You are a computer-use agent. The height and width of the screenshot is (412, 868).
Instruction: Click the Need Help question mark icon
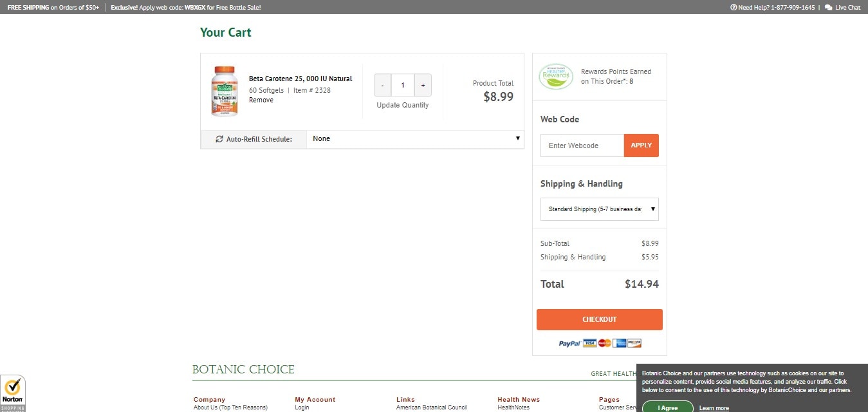pos(734,8)
